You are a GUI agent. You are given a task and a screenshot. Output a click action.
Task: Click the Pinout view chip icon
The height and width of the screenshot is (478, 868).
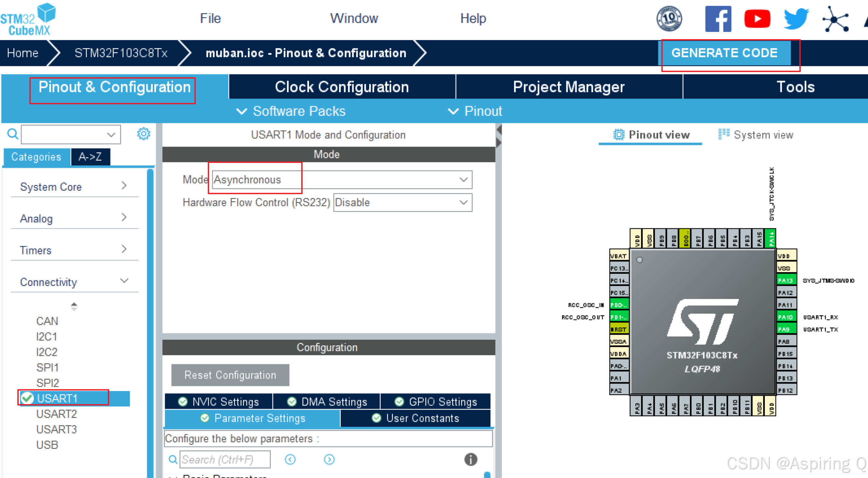tap(619, 134)
